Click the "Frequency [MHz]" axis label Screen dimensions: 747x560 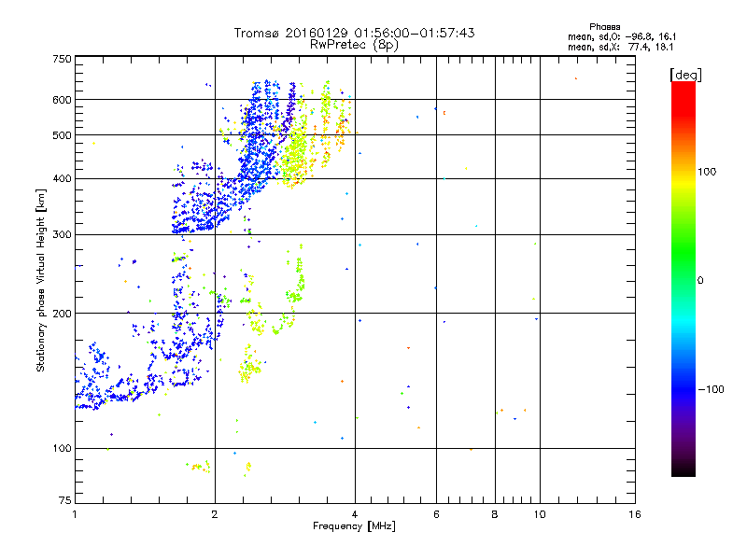354,526
